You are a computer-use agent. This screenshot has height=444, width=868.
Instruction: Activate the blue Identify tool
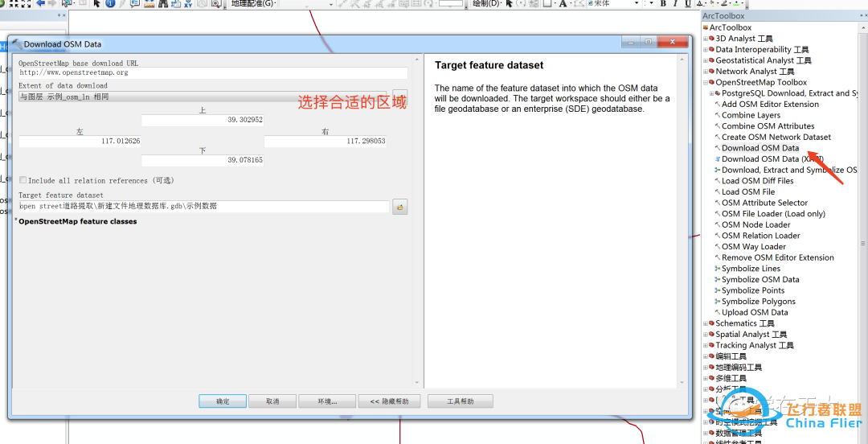coord(109,4)
